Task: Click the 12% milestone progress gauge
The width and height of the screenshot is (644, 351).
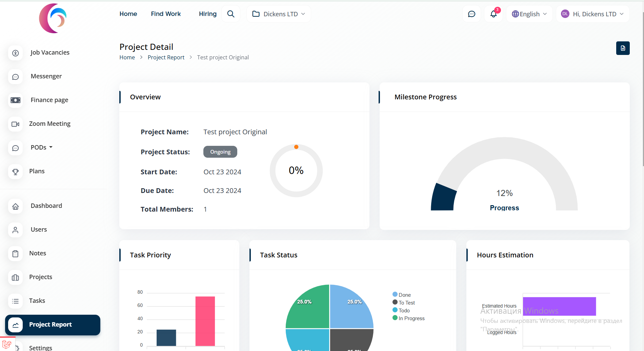Action: pyautogui.click(x=504, y=174)
